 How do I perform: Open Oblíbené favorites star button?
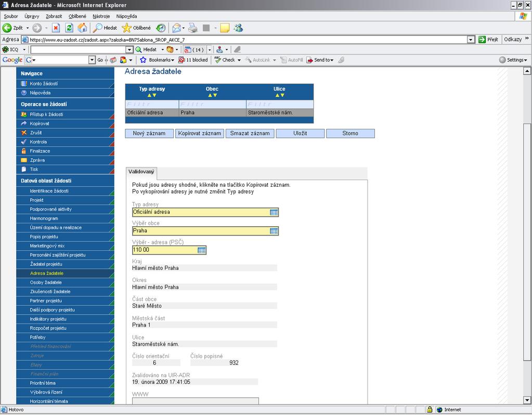[136, 28]
